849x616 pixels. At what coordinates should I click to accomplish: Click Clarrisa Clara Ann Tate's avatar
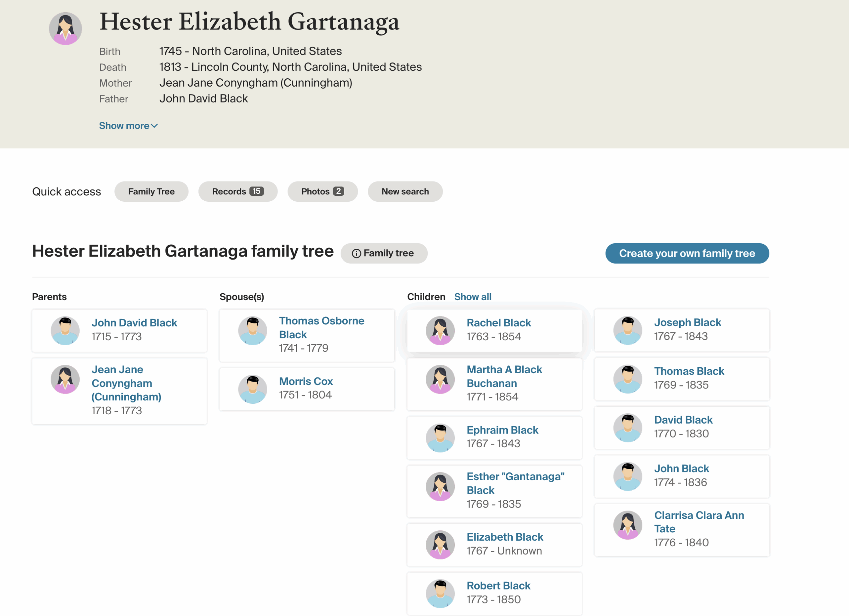pyautogui.click(x=627, y=525)
